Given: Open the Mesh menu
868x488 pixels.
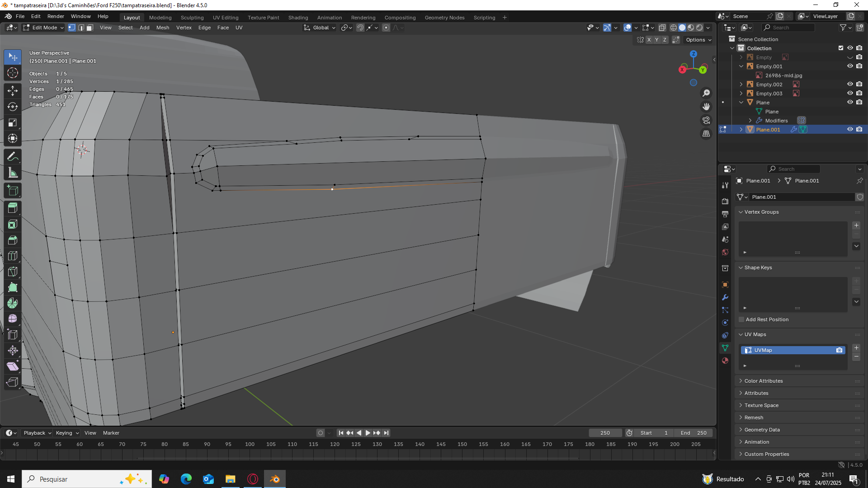Looking at the screenshot, I should click(x=162, y=28).
